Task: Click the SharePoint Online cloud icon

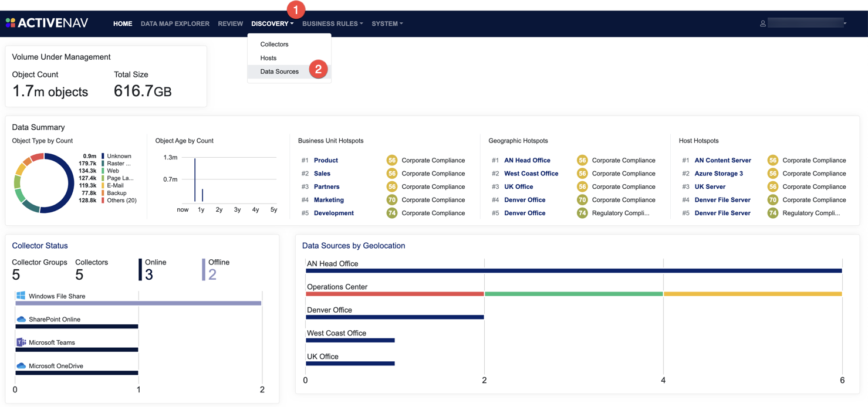Action: pos(21,319)
